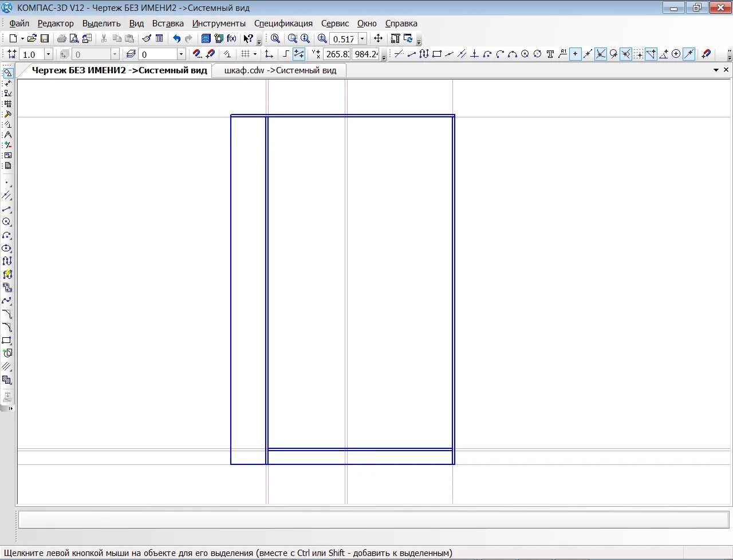
Task: Toggle the Midpoint snap
Action: click(x=588, y=54)
